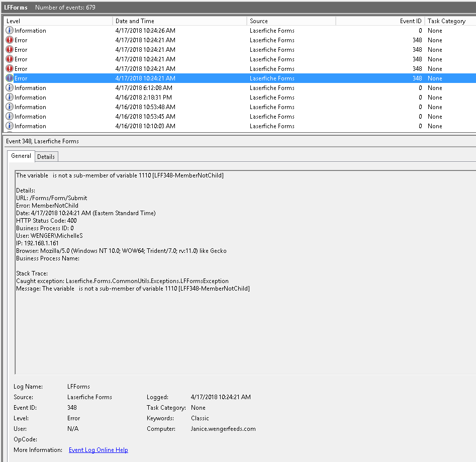Screen dimensions: 476x462
Task: Open the Event Log Online Help link
Action: click(98, 450)
